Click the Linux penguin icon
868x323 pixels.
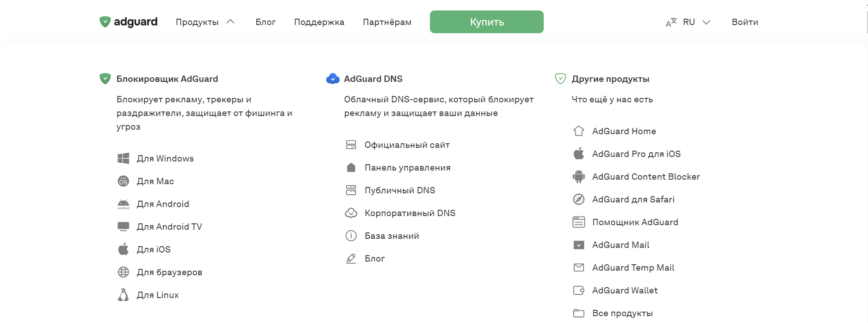coord(123,295)
